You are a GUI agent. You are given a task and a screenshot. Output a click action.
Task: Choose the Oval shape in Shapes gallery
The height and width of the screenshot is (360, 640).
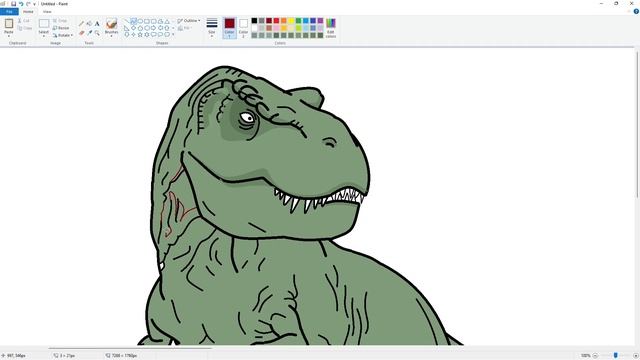click(x=140, y=21)
